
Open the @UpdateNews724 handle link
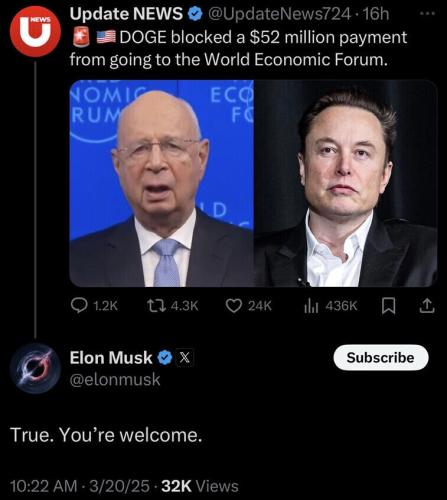tap(279, 14)
